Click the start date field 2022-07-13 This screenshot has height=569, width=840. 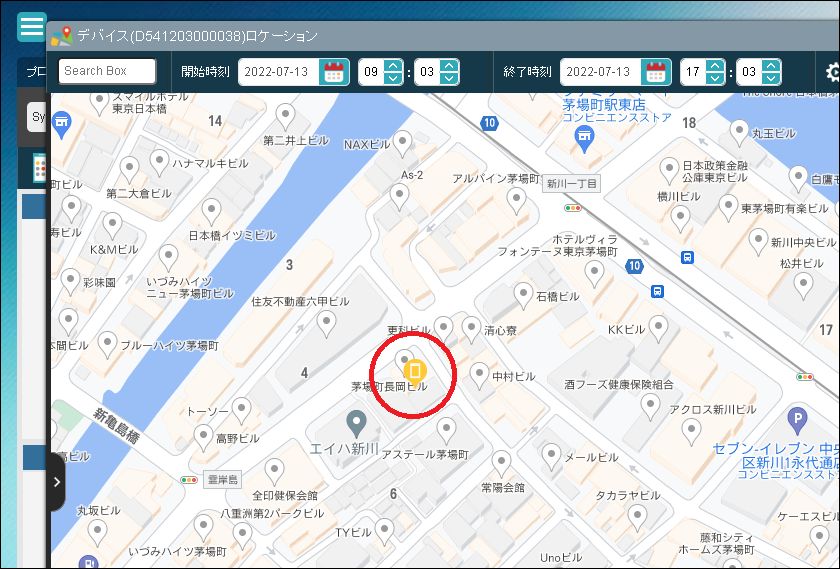pyautogui.click(x=279, y=72)
